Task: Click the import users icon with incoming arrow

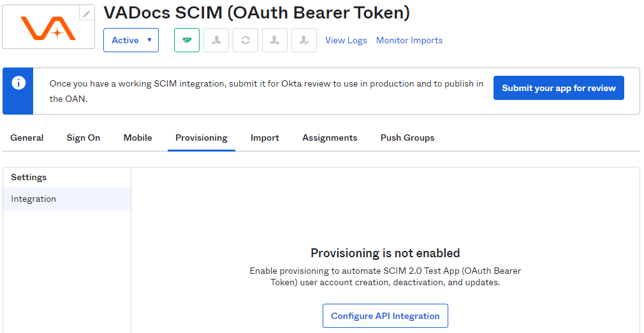Action: coord(216,40)
